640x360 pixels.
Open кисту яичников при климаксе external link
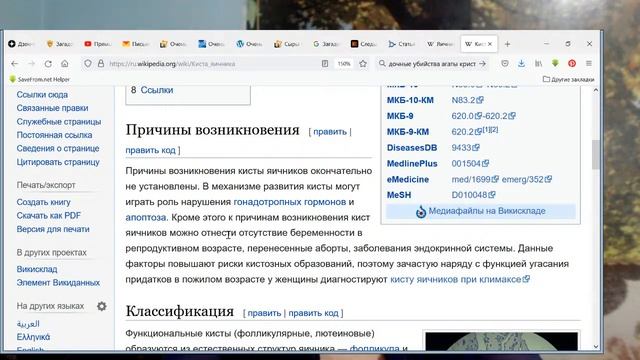click(x=460, y=280)
